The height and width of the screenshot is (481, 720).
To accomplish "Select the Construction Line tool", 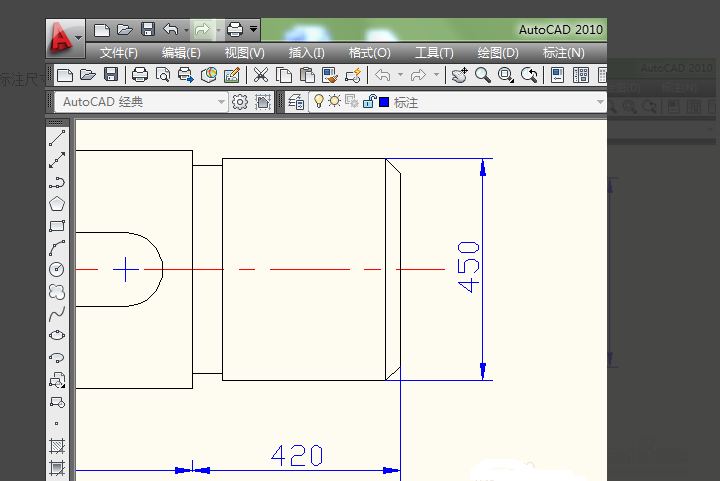I will tap(57, 160).
